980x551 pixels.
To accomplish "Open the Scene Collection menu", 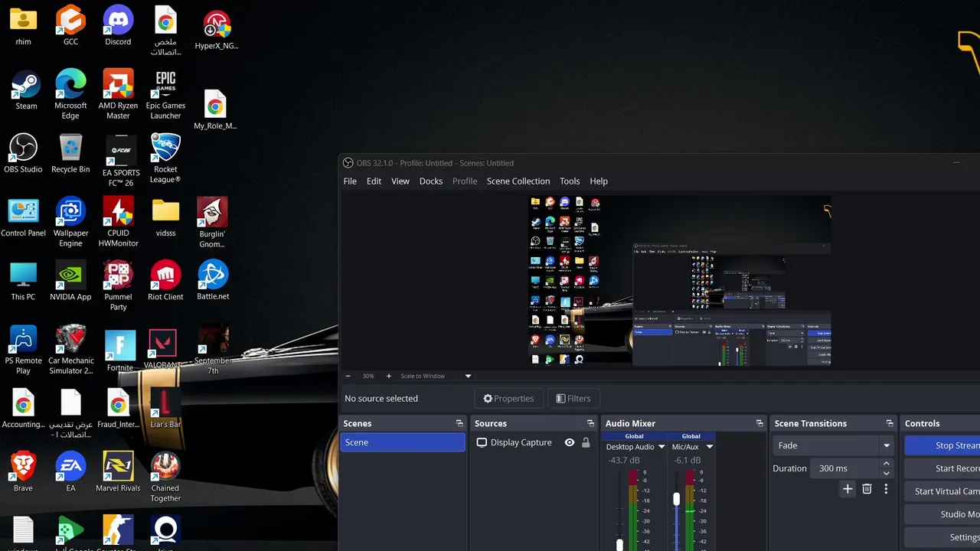I will (x=518, y=181).
